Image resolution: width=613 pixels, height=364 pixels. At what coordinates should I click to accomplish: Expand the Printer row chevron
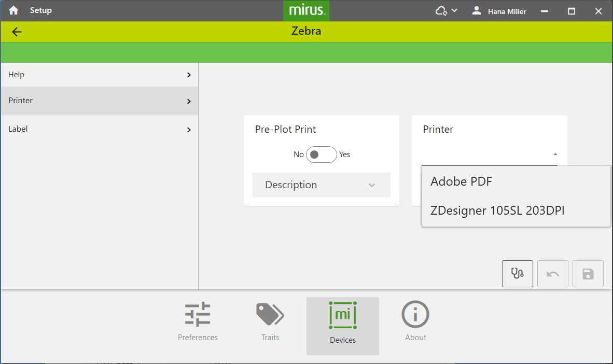(x=189, y=101)
